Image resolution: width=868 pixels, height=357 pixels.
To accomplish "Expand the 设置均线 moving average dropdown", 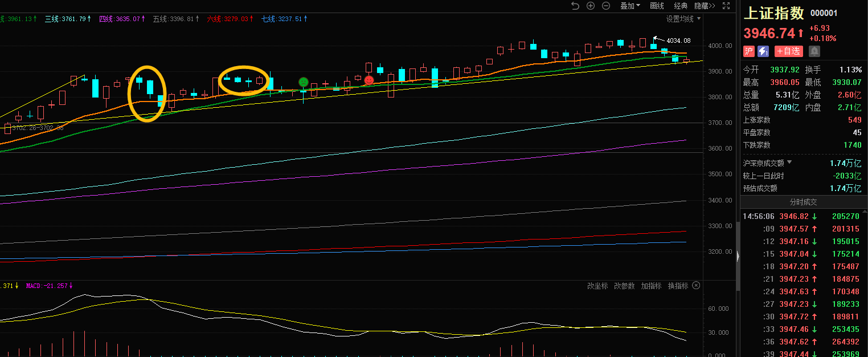I will pyautogui.click(x=683, y=19).
